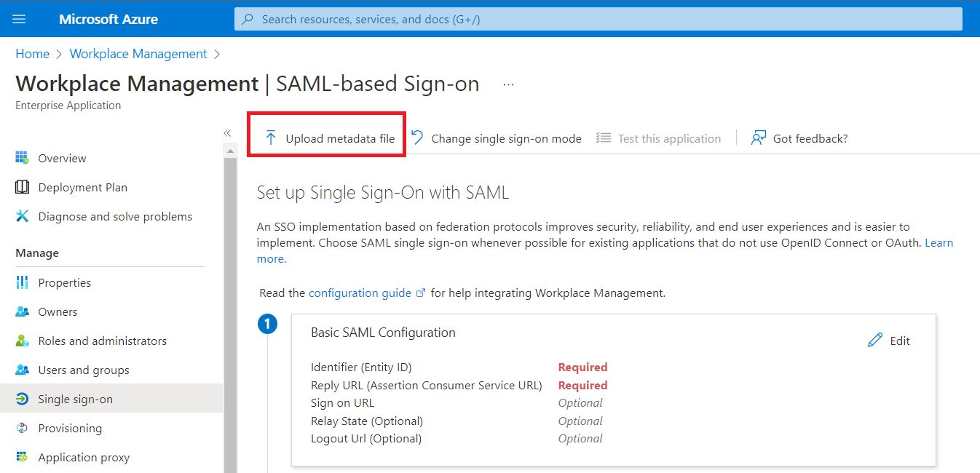Click the Application proxy icon
The width and height of the screenshot is (980, 473).
(22, 457)
